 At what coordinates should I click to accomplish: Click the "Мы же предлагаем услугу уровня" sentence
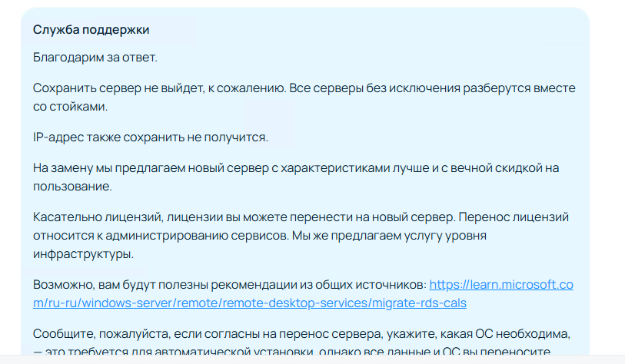[x=389, y=236]
